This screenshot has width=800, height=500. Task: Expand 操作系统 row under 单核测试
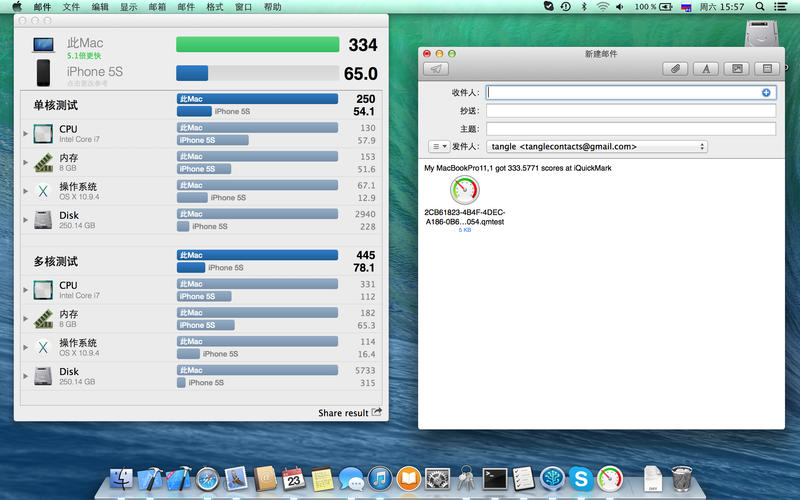point(25,191)
